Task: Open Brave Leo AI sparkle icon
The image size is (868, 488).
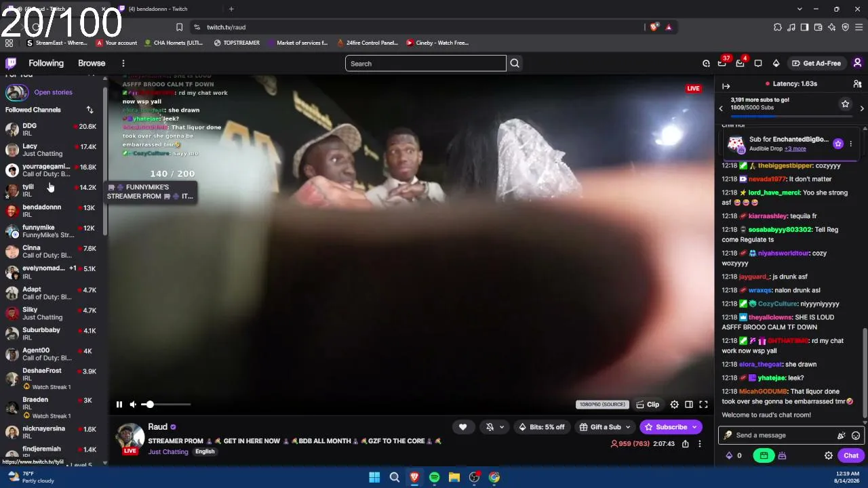Action: 831,27
